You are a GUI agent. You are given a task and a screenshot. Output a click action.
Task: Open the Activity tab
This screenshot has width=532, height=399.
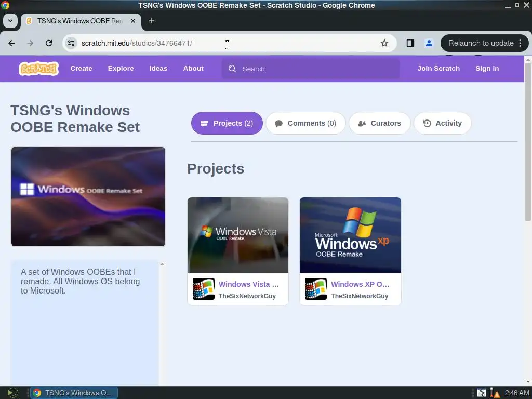(x=443, y=123)
